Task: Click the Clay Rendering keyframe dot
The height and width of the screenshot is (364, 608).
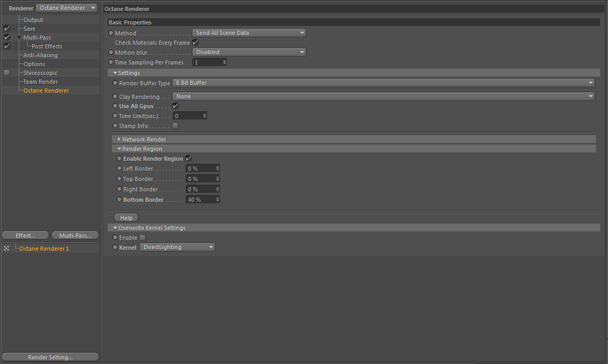Action: point(115,96)
